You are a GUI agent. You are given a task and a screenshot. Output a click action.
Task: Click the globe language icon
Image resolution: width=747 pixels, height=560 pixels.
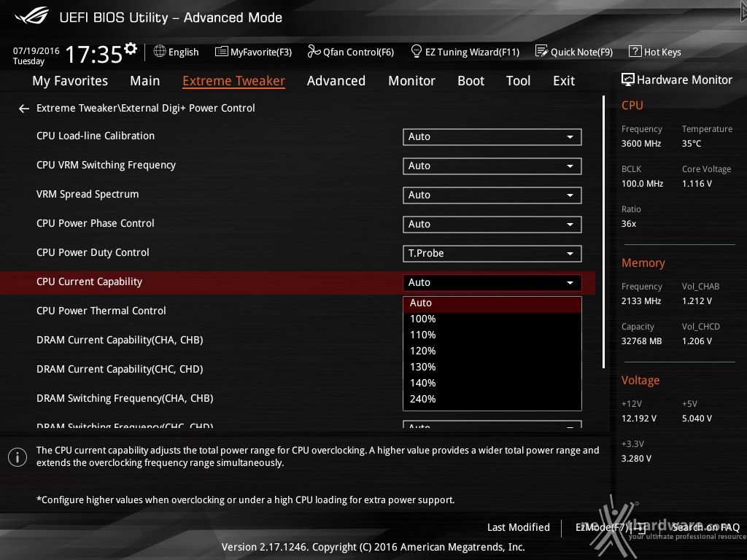tap(160, 51)
